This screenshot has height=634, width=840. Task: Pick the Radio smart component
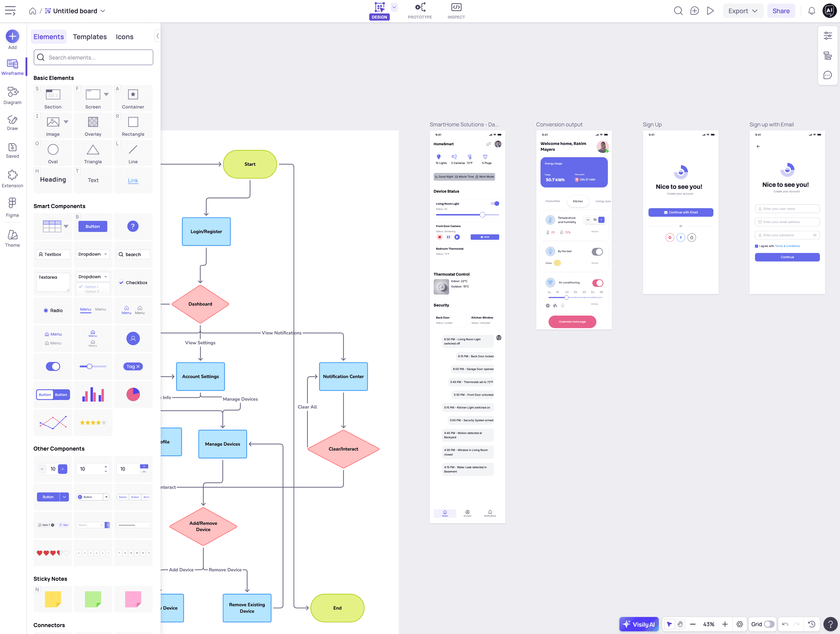point(53,310)
